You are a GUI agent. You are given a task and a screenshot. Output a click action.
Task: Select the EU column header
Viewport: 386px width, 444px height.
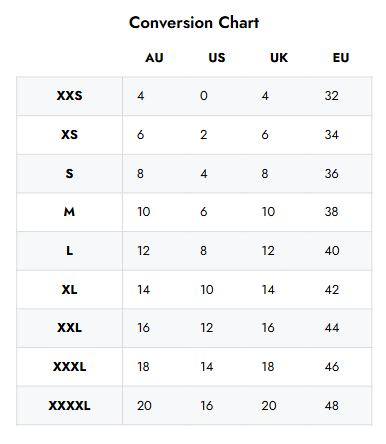coord(341,58)
